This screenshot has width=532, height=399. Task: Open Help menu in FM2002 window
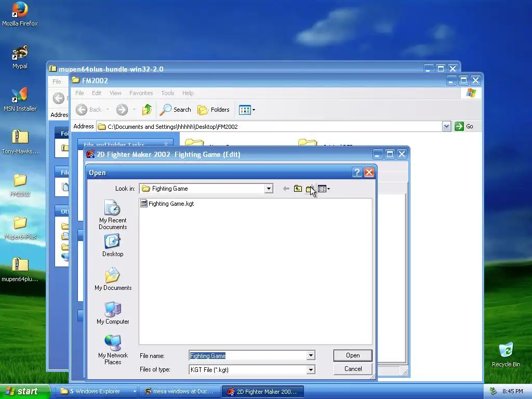pyautogui.click(x=188, y=93)
